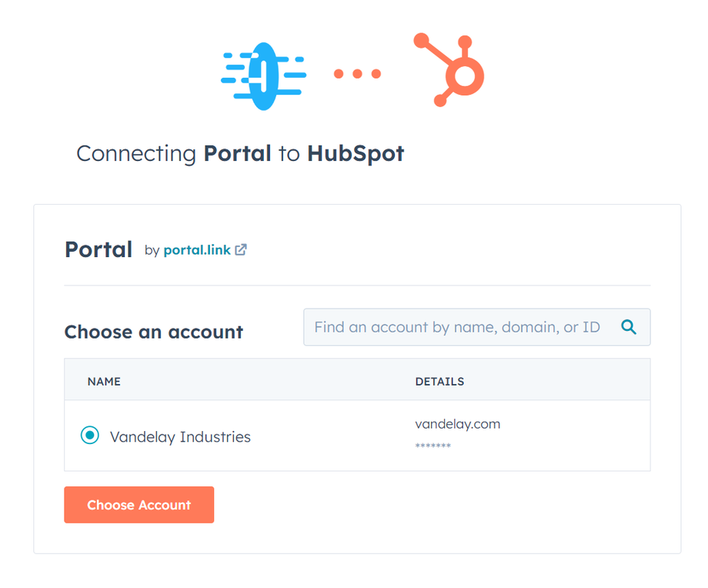Click the blue Portal logo icon

tap(263, 75)
